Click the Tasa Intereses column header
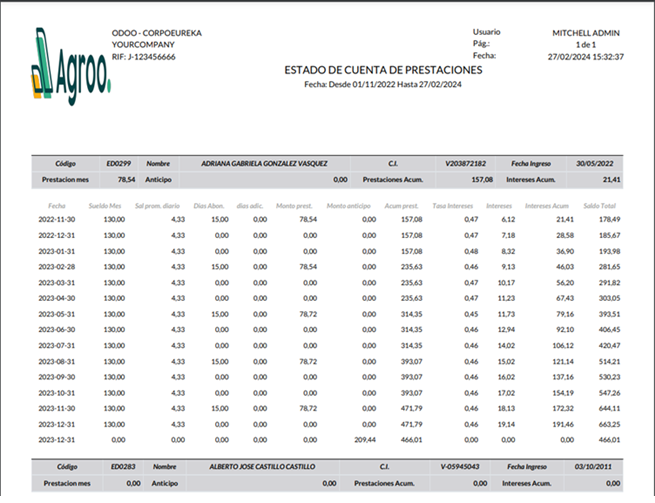This screenshot has height=503, width=655. pyautogui.click(x=452, y=205)
